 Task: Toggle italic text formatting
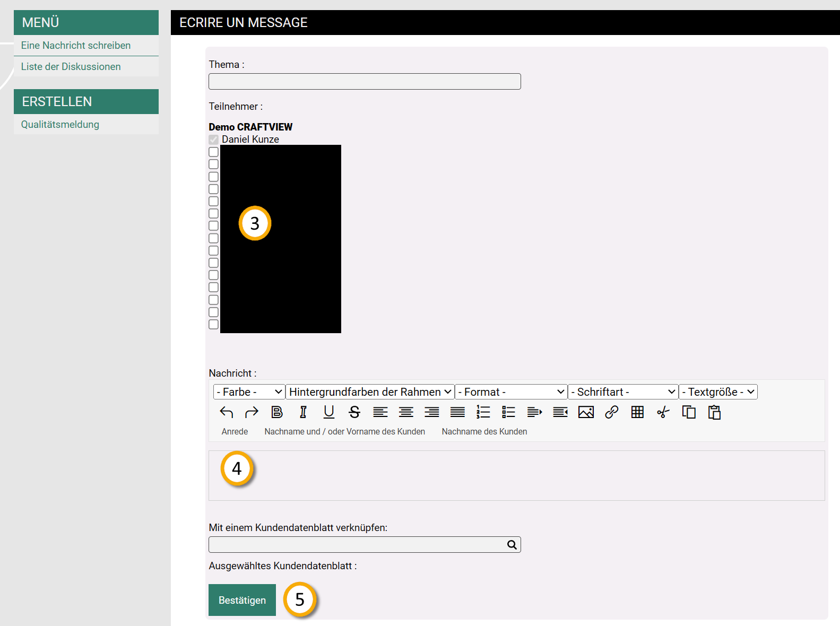tap(303, 412)
